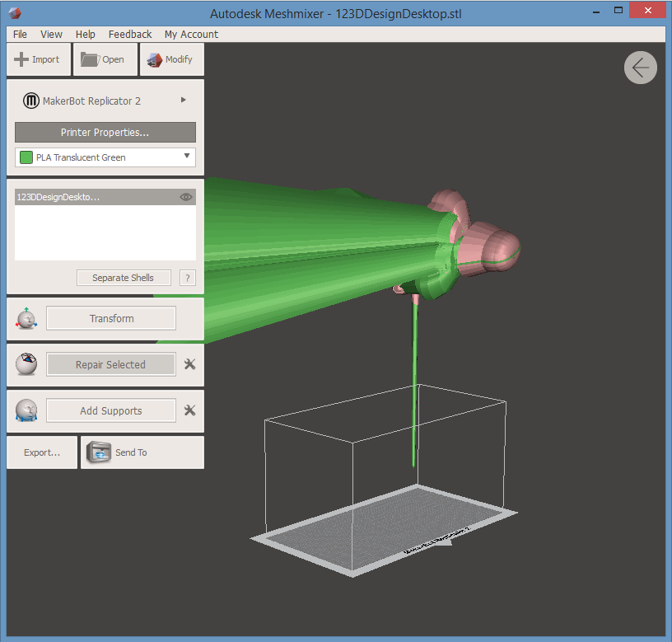Click the green material color swatch
672x642 pixels.
(26, 157)
